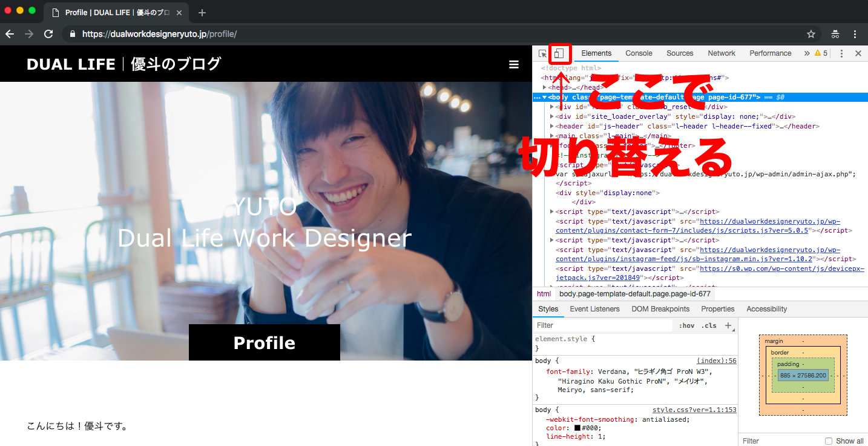Image resolution: width=868 pixels, height=446 pixels.
Task: Close the DevTools panel
Action: pyautogui.click(x=858, y=53)
